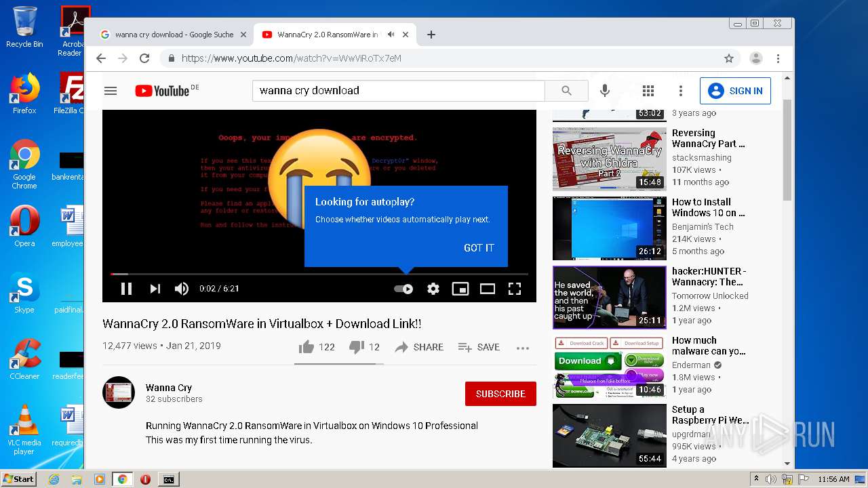The image size is (868, 488).
Task: Click SIGN IN button
Action: pos(735,91)
